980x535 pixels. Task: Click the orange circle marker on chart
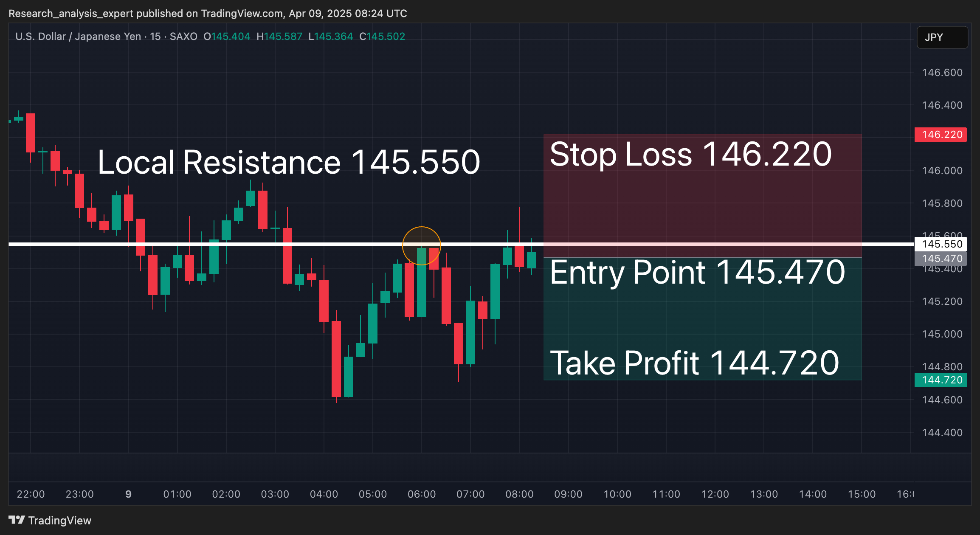point(422,246)
